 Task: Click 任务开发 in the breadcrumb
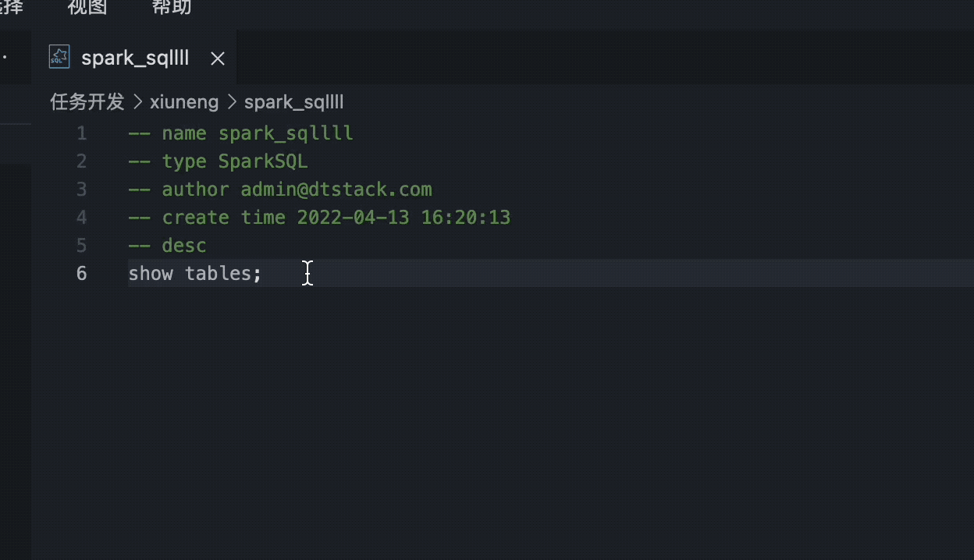click(86, 102)
